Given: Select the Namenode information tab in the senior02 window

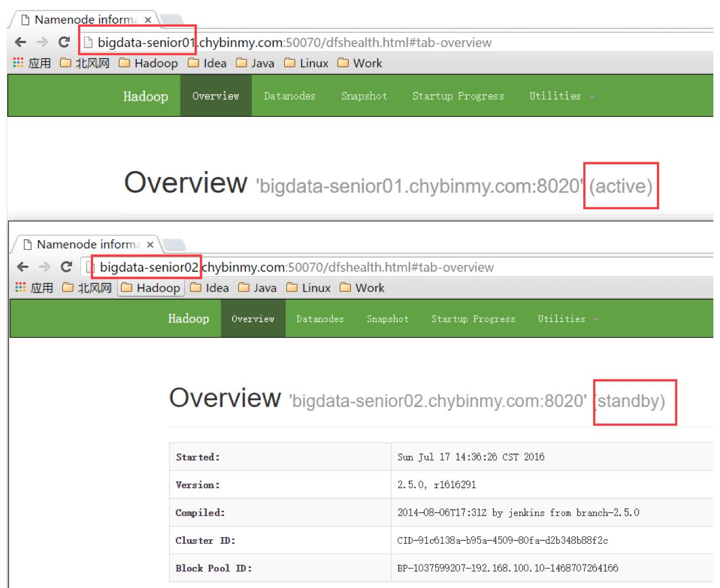Looking at the screenshot, I should (86, 244).
